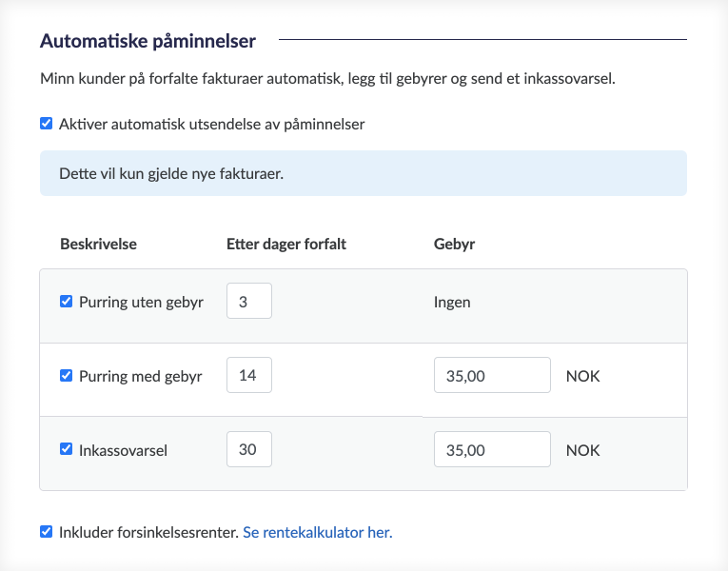Click the 'Minn kunder på forfalte fakturaer' description

click(327, 79)
